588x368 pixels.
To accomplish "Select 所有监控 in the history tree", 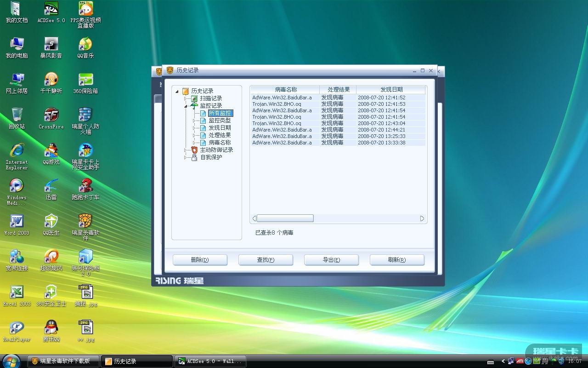I will pyautogui.click(x=220, y=113).
